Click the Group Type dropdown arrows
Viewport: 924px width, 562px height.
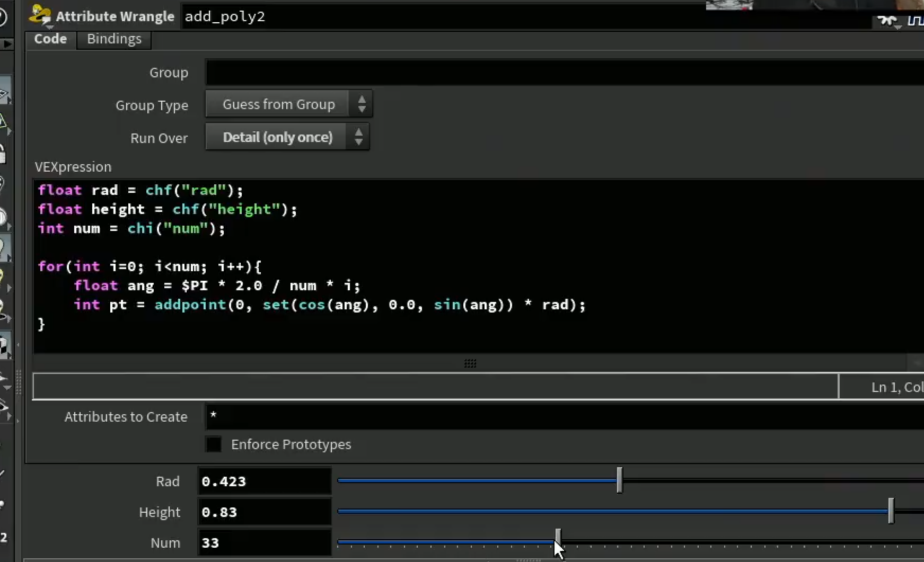click(362, 104)
